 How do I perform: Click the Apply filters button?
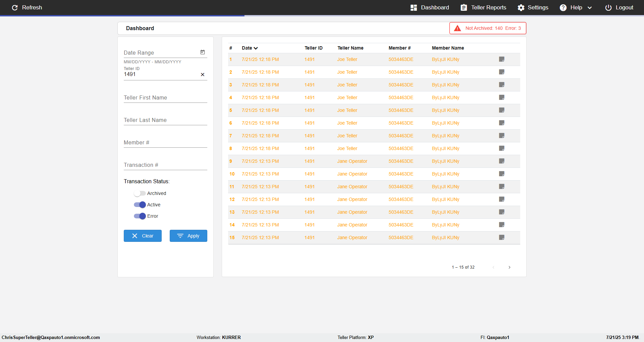[x=189, y=236]
